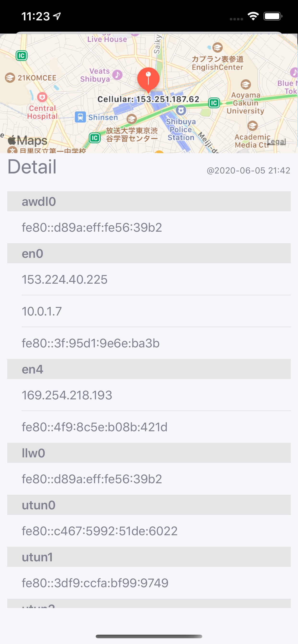Tap the Veats Shibuya music venue icon
Screen dimensions: 298x644
click(x=117, y=75)
